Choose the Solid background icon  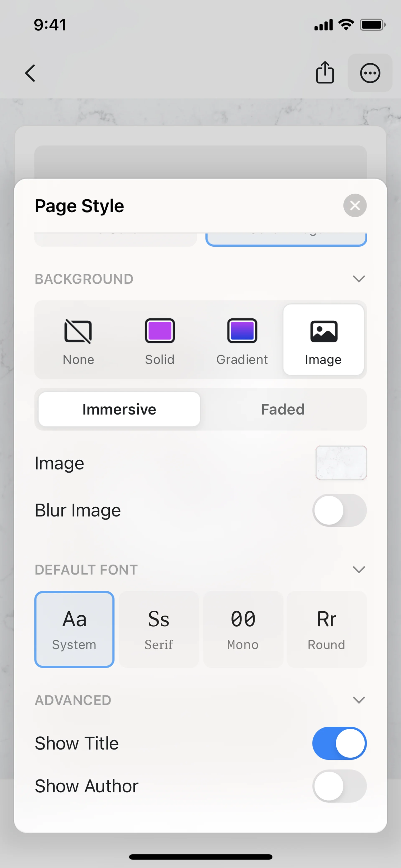coord(160,331)
